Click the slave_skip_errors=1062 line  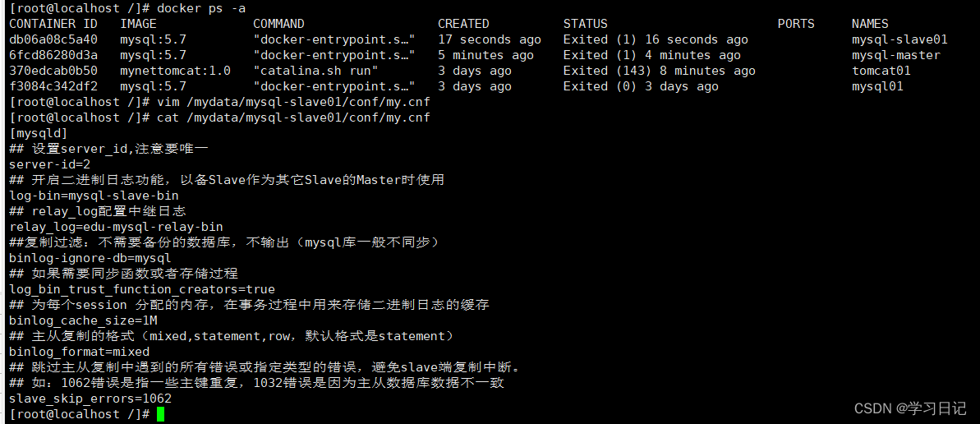click(x=90, y=399)
